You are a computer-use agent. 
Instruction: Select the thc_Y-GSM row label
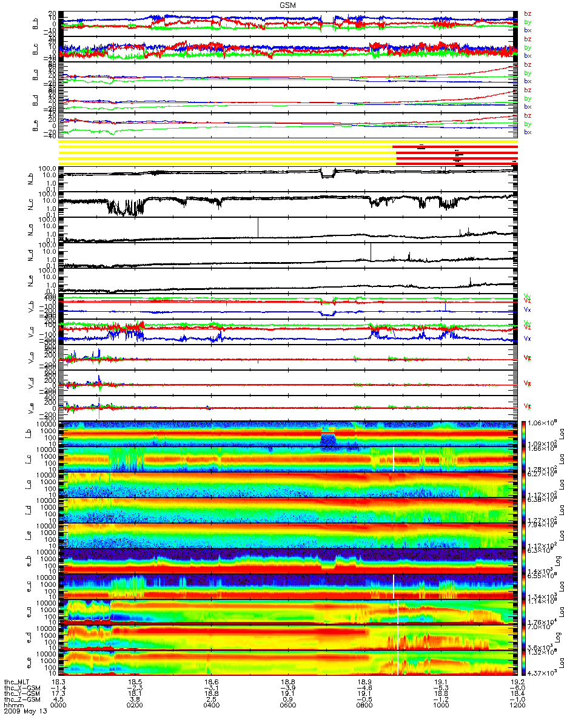tap(21, 695)
